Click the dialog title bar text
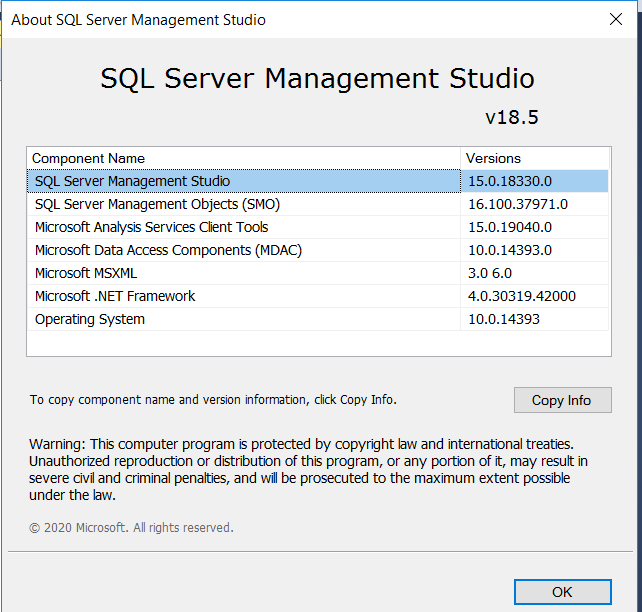The image size is (642, 612). click(138, 20)
